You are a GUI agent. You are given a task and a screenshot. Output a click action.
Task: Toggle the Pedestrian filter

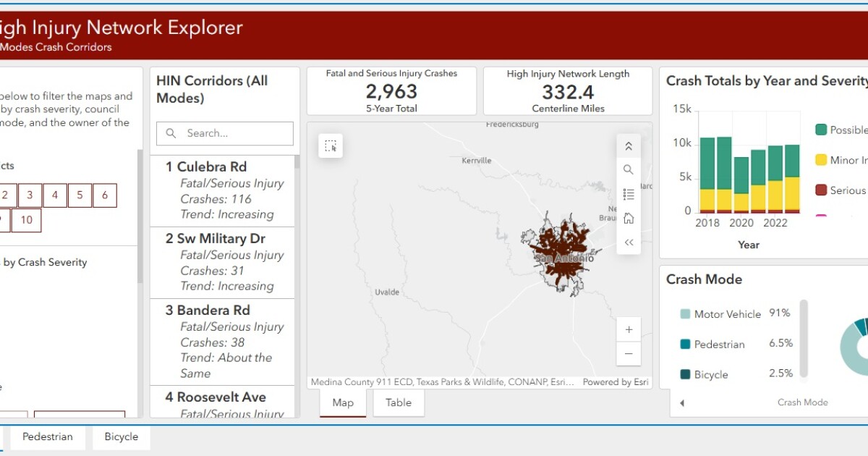click(48, 436)
